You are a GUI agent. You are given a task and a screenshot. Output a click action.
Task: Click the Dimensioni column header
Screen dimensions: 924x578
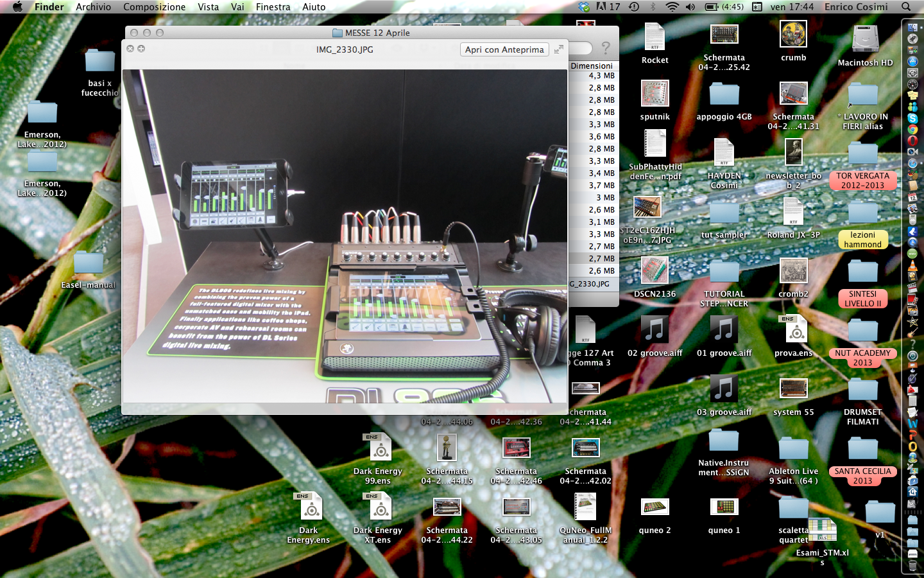point(592,66)
